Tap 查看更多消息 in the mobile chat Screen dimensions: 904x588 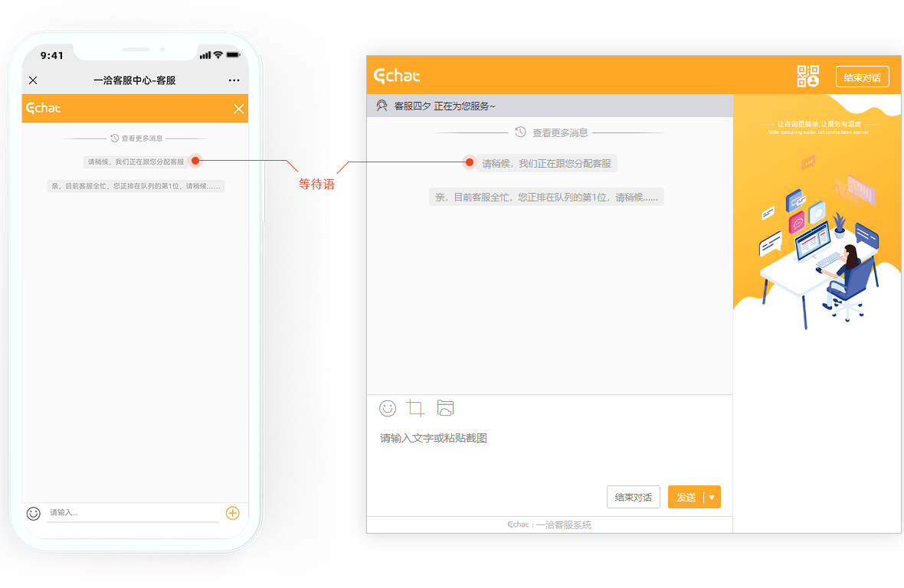click(142, 139)
